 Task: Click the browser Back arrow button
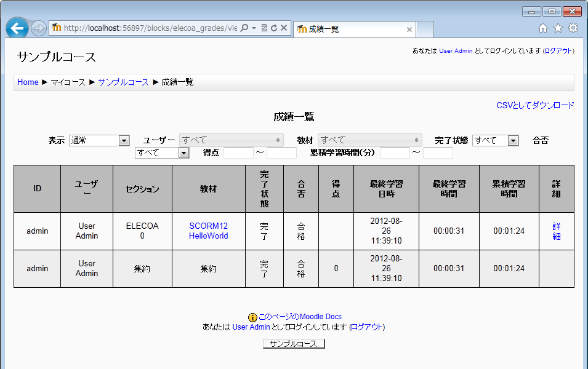[17, 28]
